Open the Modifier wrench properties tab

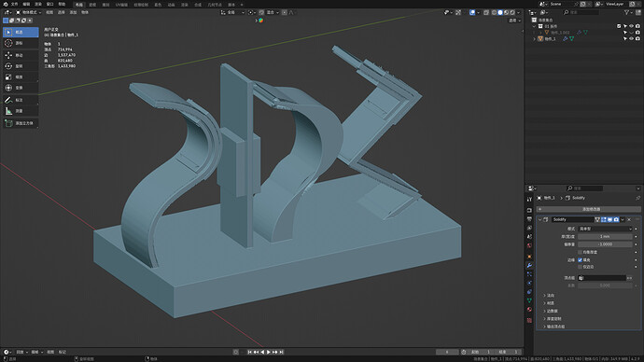(x=529, y=266)
